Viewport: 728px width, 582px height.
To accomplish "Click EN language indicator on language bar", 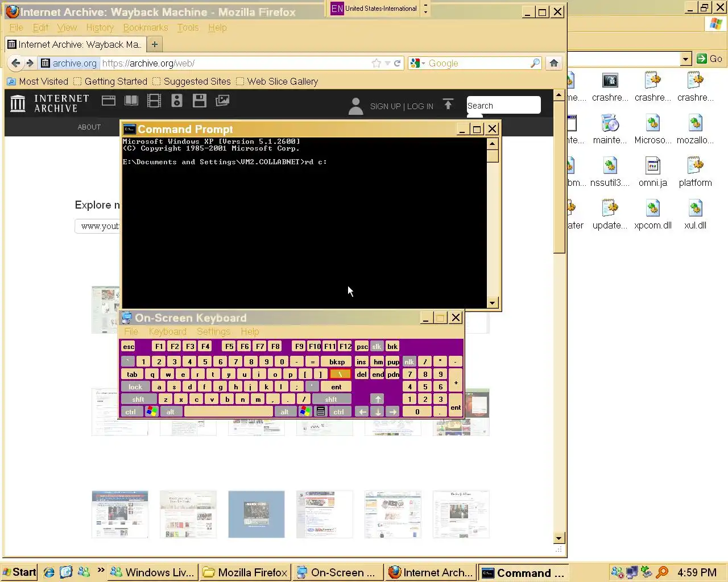I will point(337,9).
